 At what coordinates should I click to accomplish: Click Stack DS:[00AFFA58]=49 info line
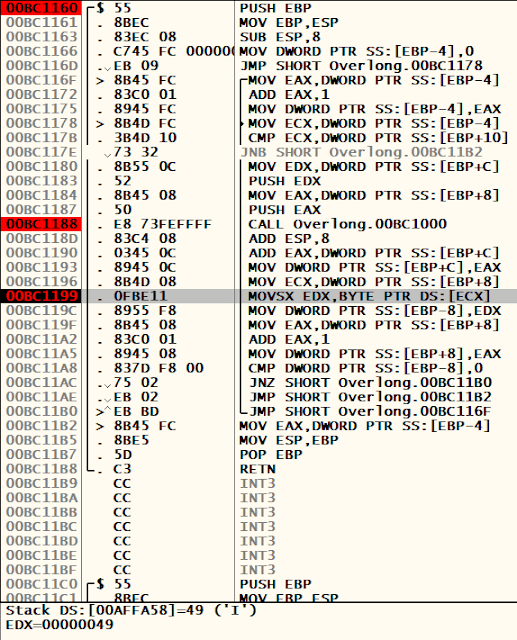click(131, 611)
